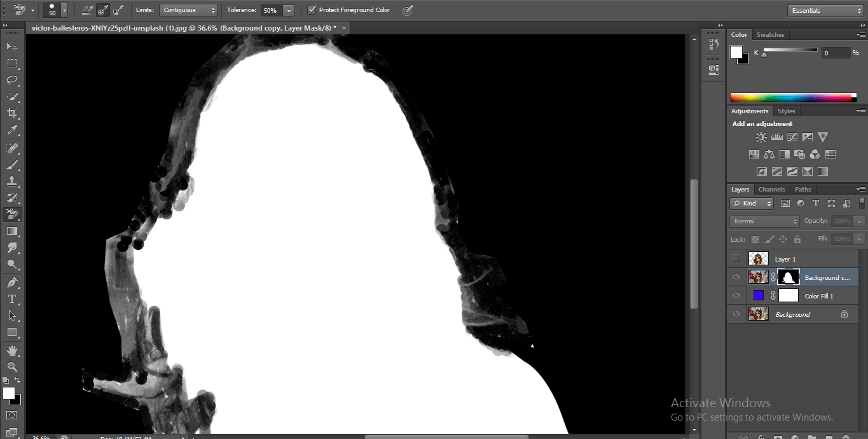Select the Rectangle shape tool

(x=12, y=332)
